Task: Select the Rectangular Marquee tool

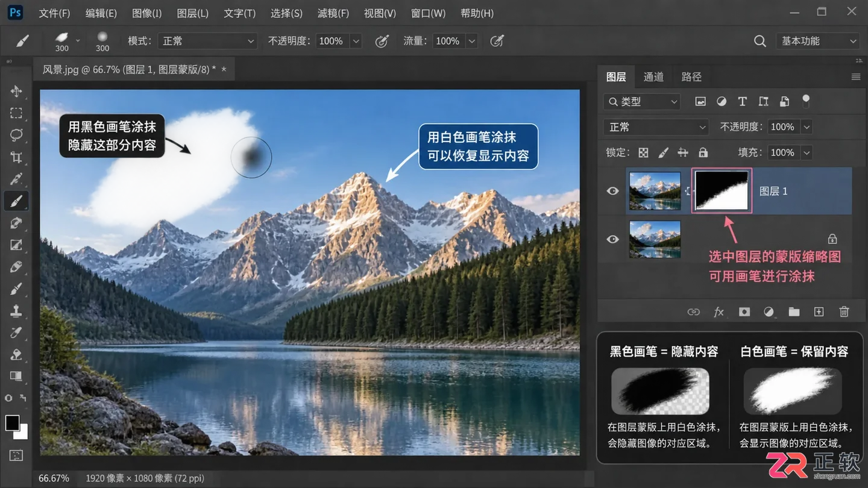Action: tap(16, 113)
